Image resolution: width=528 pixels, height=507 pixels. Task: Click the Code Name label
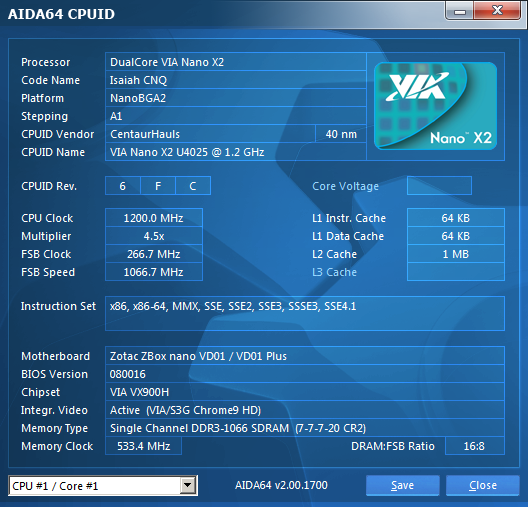[51, 80]
